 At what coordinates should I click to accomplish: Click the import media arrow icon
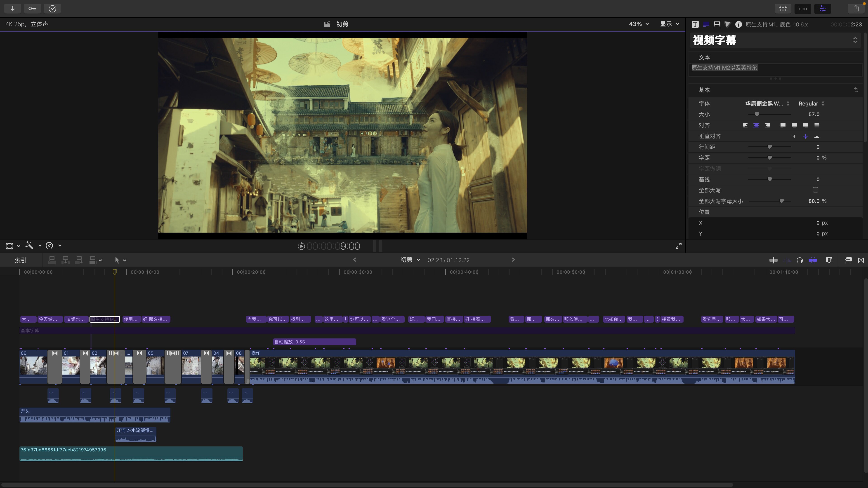(x=12, y=8)
